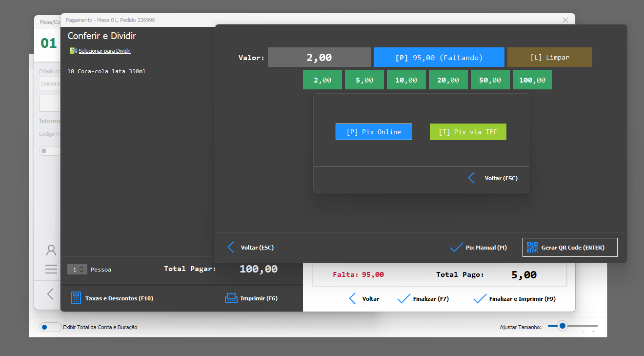Toggle the switch under Código field on left
This screenshot has width=644, height=356.
(x=49, y=151)
